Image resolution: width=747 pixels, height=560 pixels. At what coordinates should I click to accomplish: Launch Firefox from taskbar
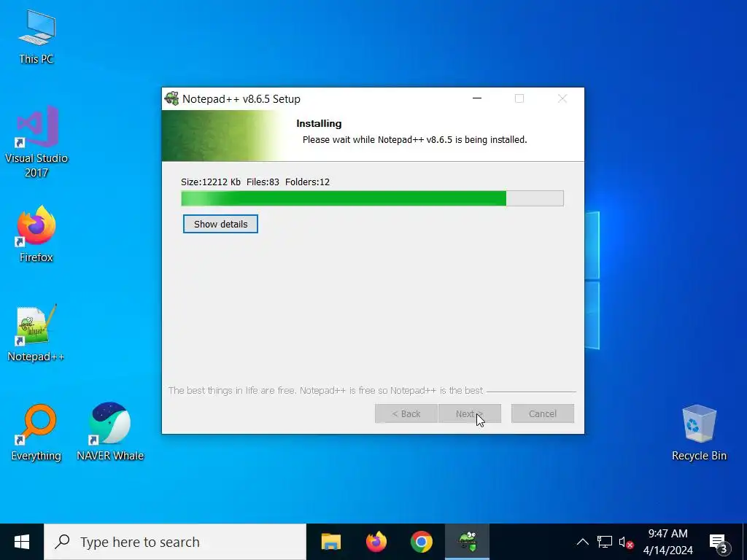tap(376, 542)
